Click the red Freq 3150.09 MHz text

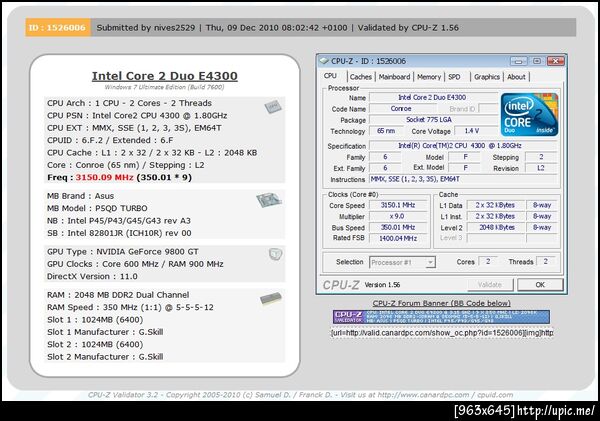pos(104,177)
